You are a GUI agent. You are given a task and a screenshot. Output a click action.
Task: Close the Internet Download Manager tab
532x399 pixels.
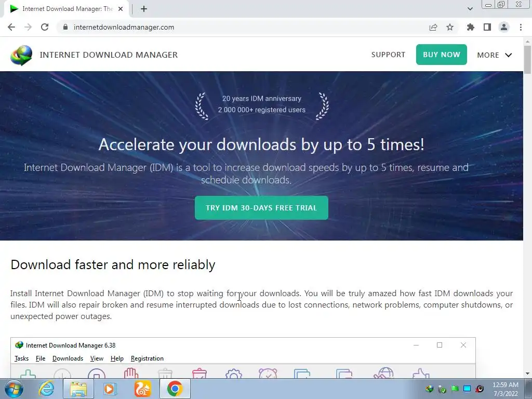click(x=121, y=9)
